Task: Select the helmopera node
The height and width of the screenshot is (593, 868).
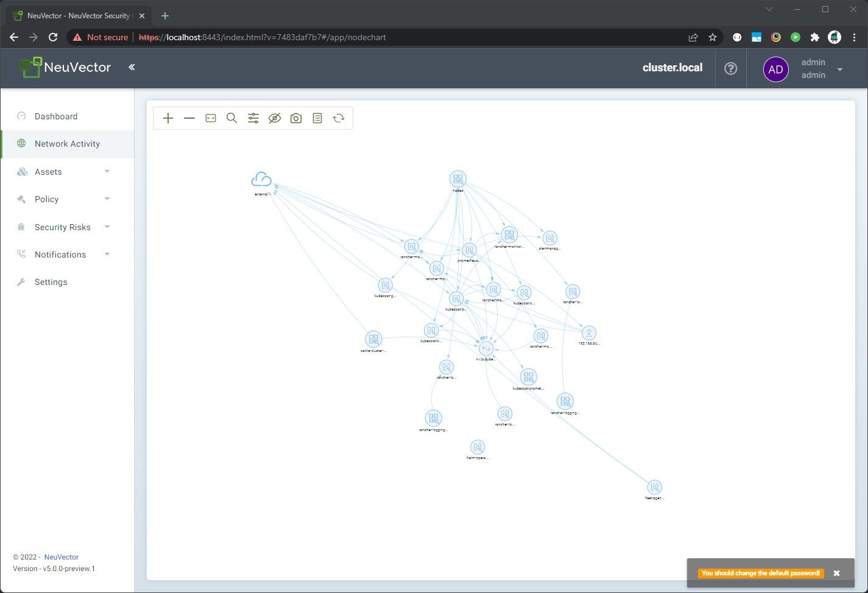Action: (x=478, y=447)
